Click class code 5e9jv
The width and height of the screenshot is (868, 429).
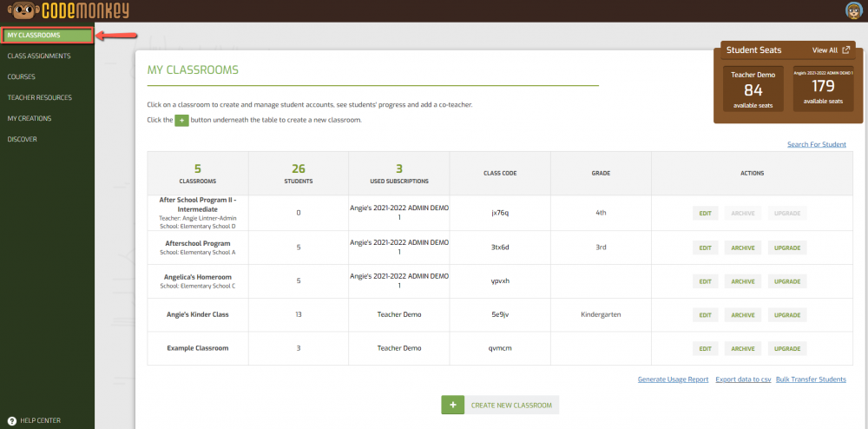[500, 314]
